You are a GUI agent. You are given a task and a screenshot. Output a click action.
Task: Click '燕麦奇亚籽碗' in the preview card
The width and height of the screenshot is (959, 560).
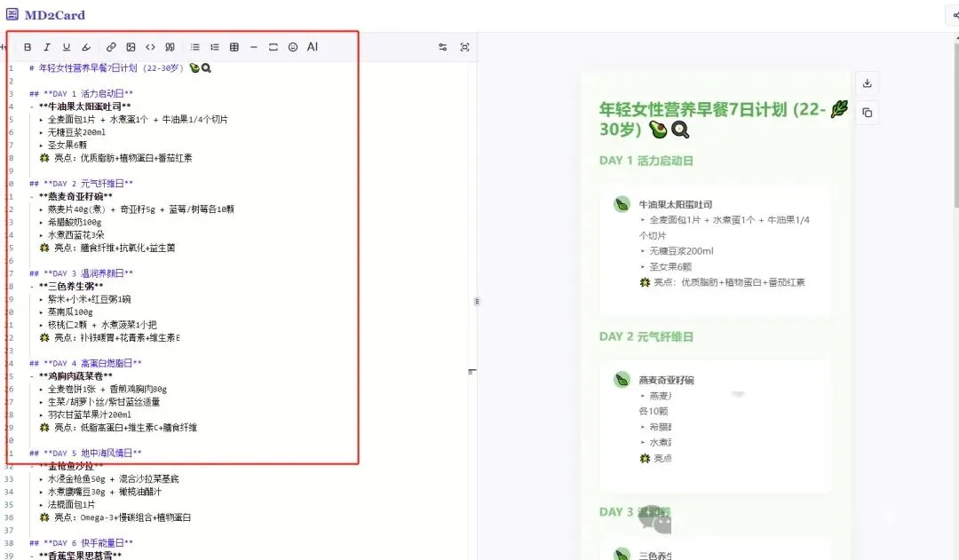click(x=666, y=380)
